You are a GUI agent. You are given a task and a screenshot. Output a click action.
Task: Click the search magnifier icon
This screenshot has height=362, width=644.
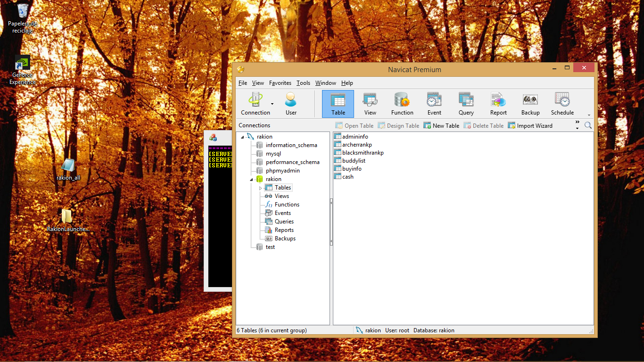pos(588,125)
